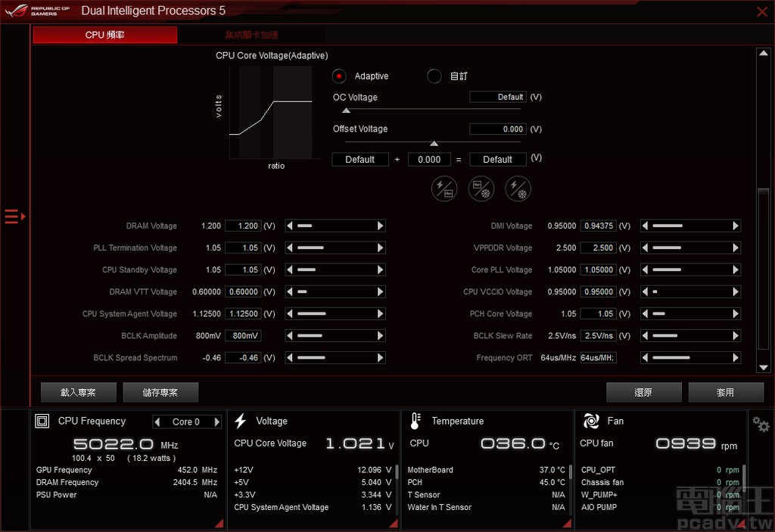The width and height of the screenshot is (775, 532).
Task: Increase DRAM Voltage with right arrow
Action: [x=380, y=226]
